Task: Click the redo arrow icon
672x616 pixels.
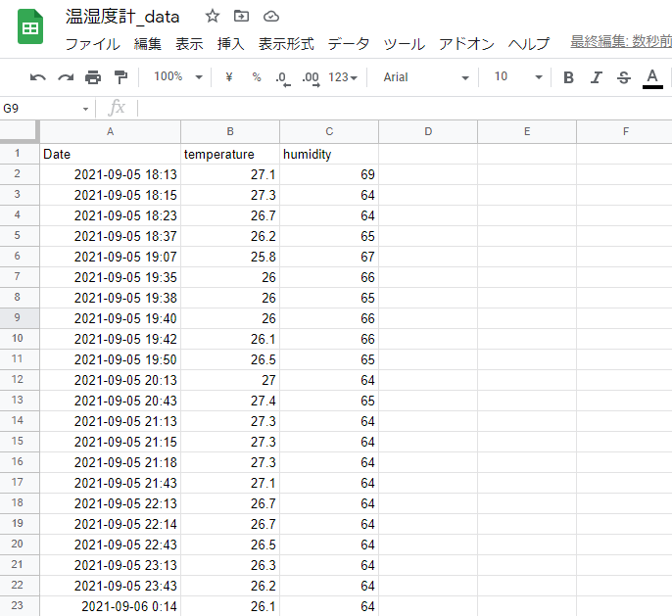Action: pyautogui.click(x=66, y=77)
